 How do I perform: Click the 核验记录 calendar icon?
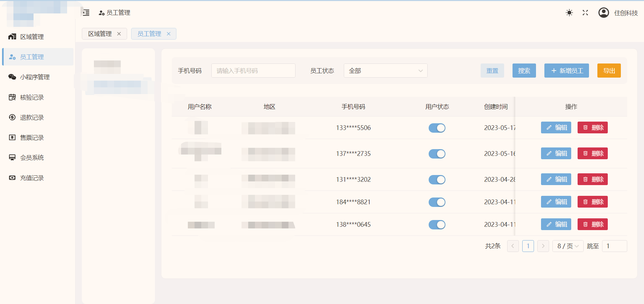12,97
